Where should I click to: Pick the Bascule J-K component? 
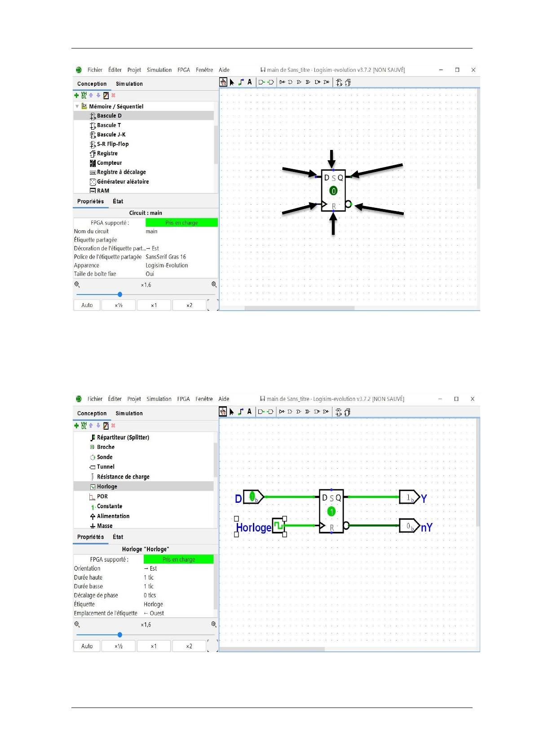(111, 135)
